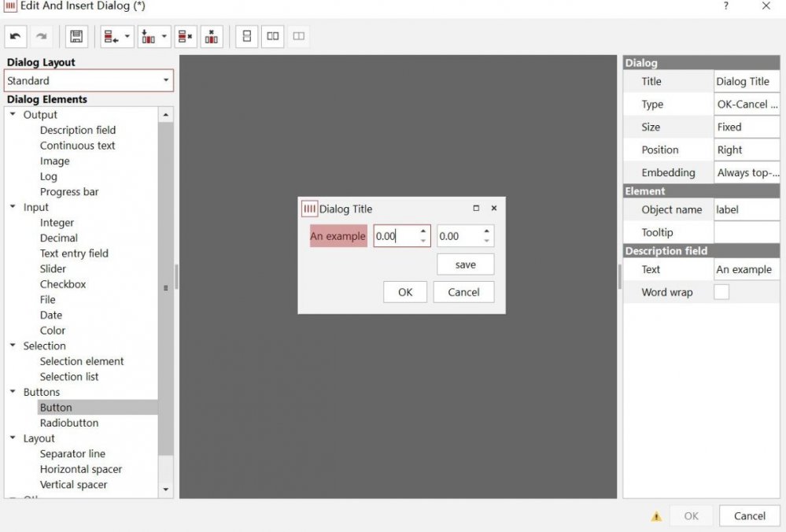Click the save button in dialog preview
Screen dimensions: 786x532
click(465, 264)
